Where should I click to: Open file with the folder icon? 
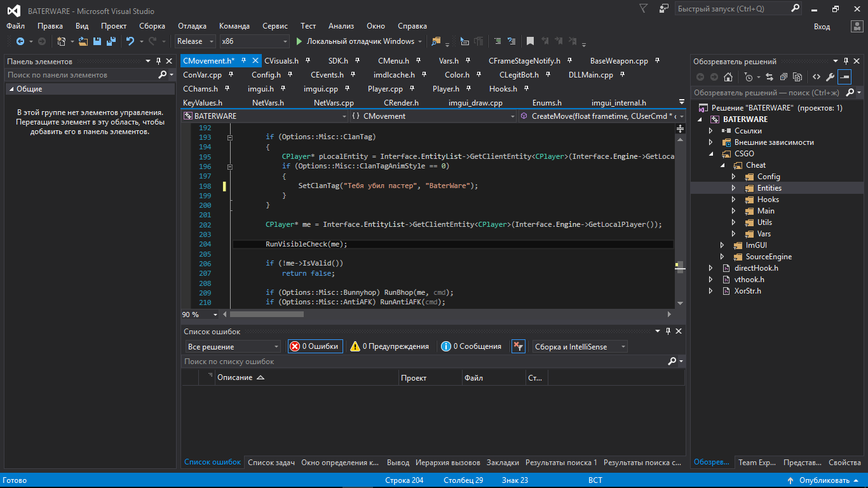pyautogui.click(x=84, y=41)
